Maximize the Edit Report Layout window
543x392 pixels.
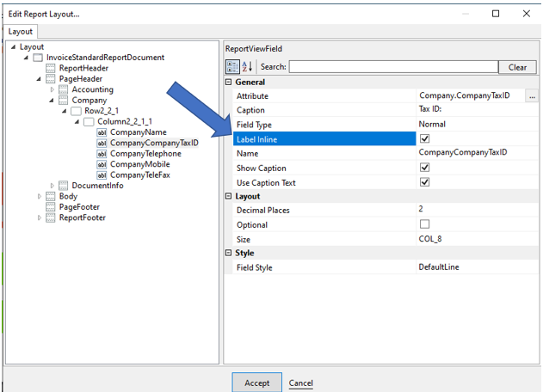496,14
